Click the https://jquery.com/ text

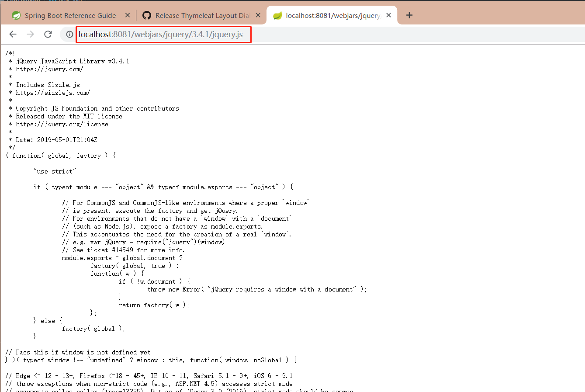tap(49, 69)
